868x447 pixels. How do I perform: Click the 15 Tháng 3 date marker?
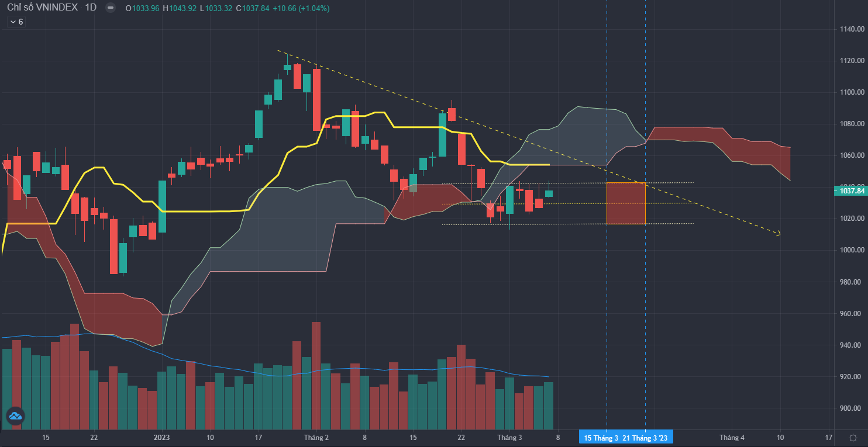601,438
